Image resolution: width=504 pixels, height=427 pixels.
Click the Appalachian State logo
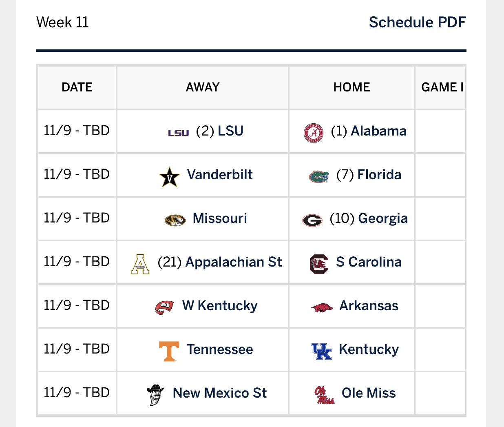coord(140,264)
